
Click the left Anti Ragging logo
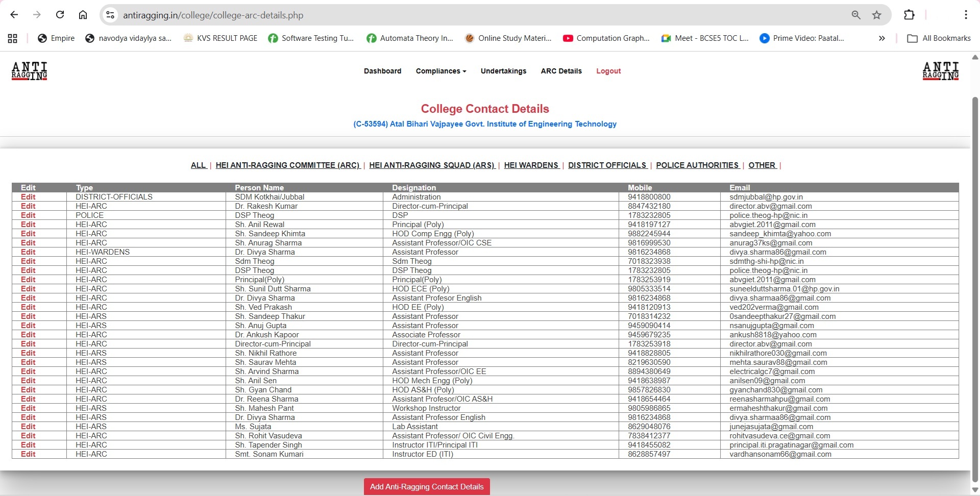(30, 71)
